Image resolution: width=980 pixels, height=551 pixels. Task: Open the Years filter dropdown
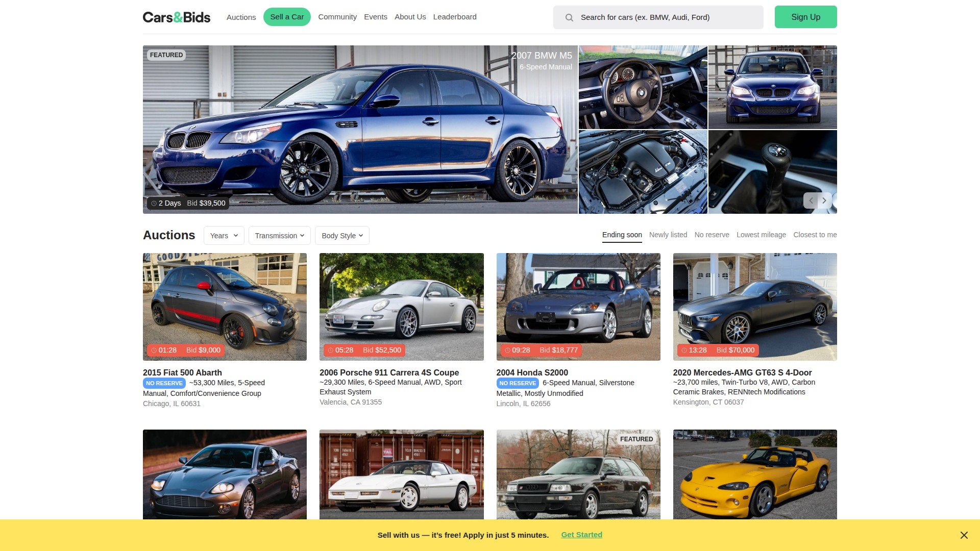point(224,235)
